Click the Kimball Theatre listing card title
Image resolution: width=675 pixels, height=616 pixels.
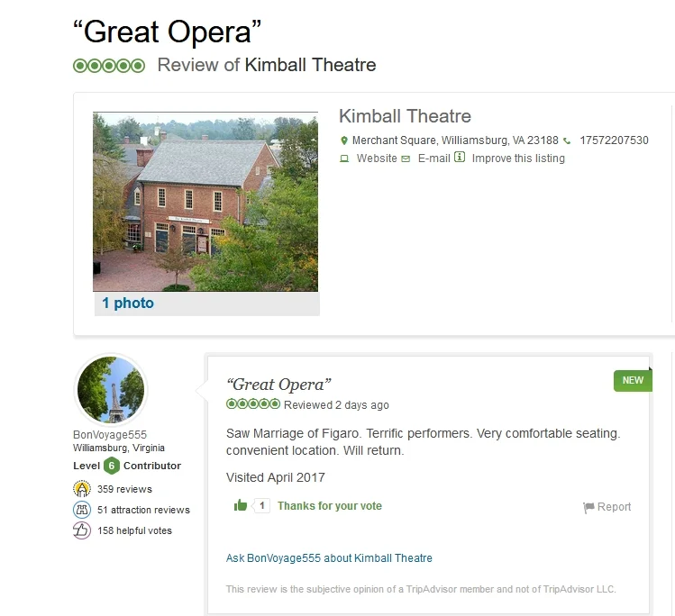[x=405, y=116]
